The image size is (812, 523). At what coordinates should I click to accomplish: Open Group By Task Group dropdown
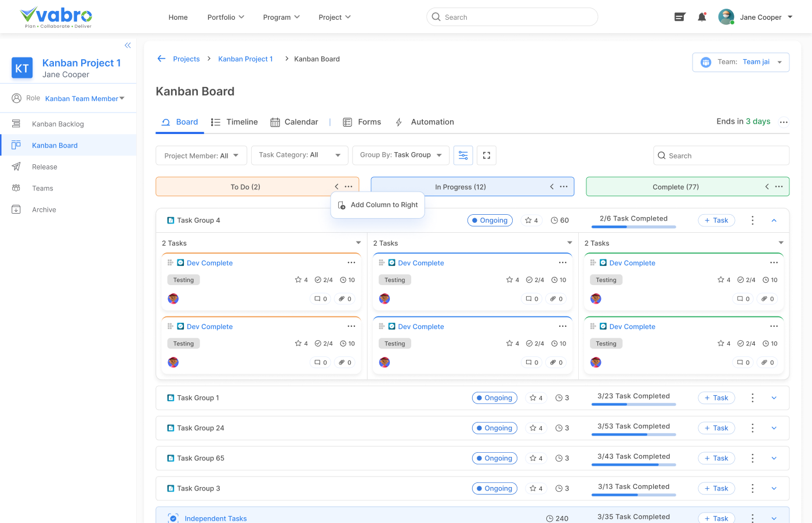pyautogui.click(x=401, y=155)
